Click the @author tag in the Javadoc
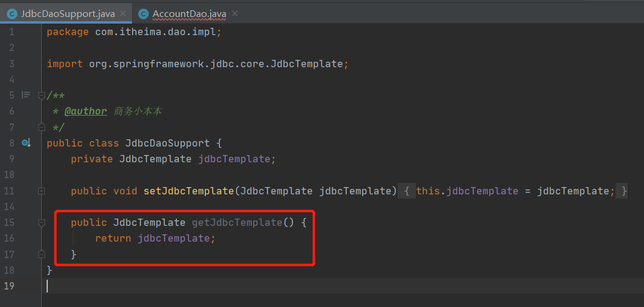The image size is (644, 307). tap(85, 111)
